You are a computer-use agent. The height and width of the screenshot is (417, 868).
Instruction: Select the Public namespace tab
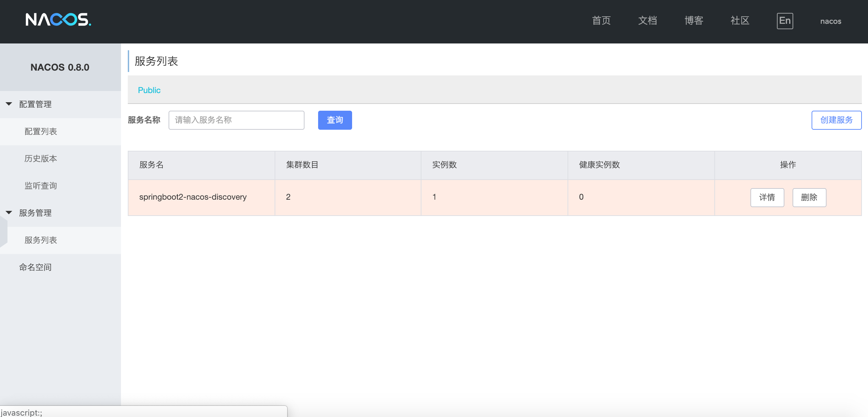149,90
